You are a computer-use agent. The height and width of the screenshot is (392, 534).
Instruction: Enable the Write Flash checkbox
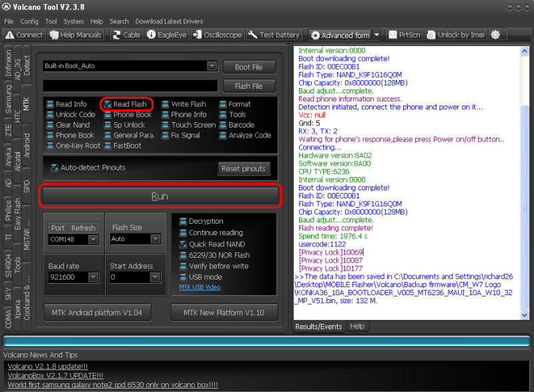coord(165,104)
